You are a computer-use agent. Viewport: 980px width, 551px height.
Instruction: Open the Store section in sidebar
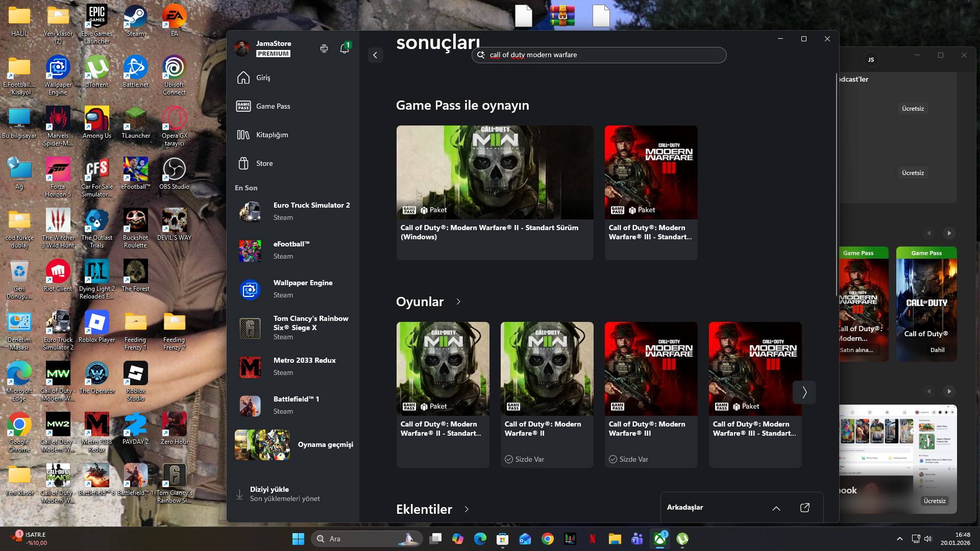pos(293,163)
